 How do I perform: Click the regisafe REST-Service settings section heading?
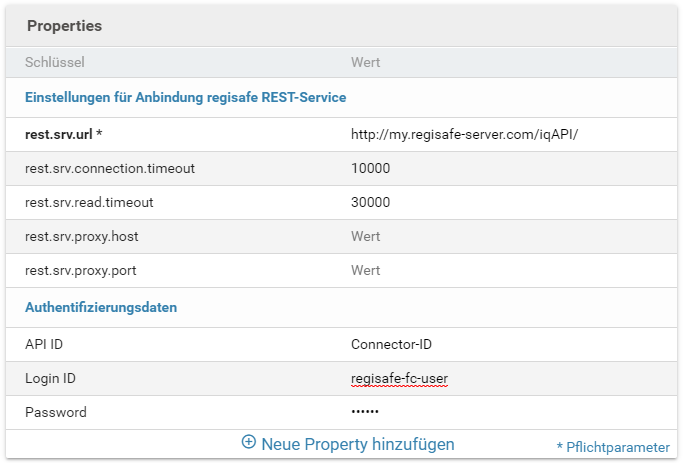pyautogui.click(x=185, y=97)
